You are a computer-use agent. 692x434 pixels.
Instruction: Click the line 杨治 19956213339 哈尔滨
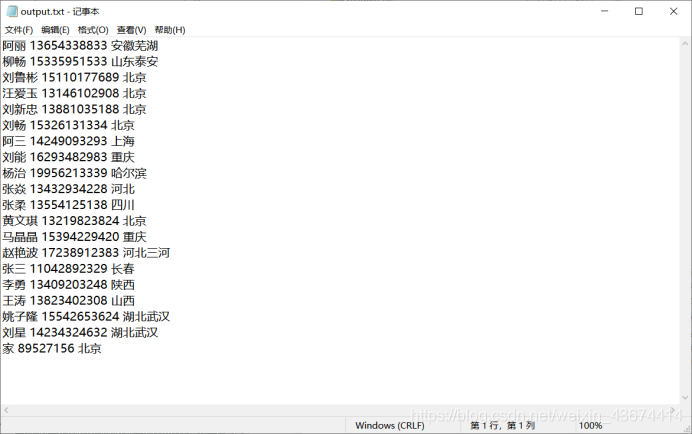(74, 173)
